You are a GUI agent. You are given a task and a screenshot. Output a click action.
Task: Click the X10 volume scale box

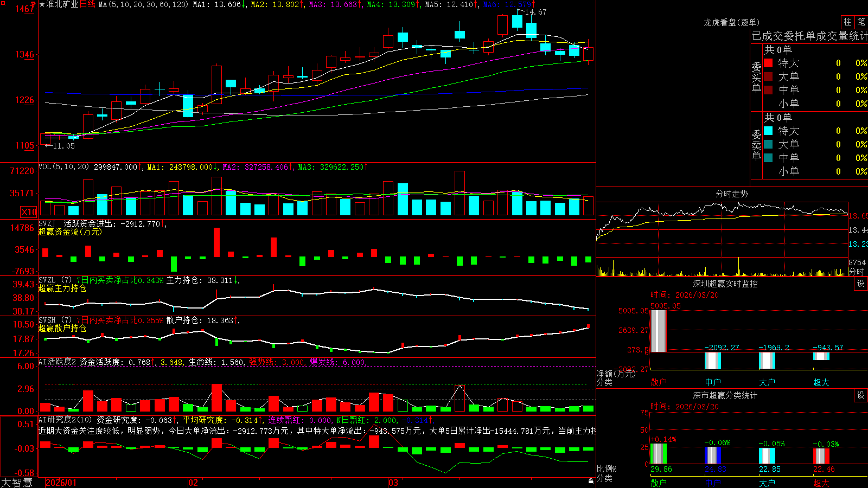(29, 212)
